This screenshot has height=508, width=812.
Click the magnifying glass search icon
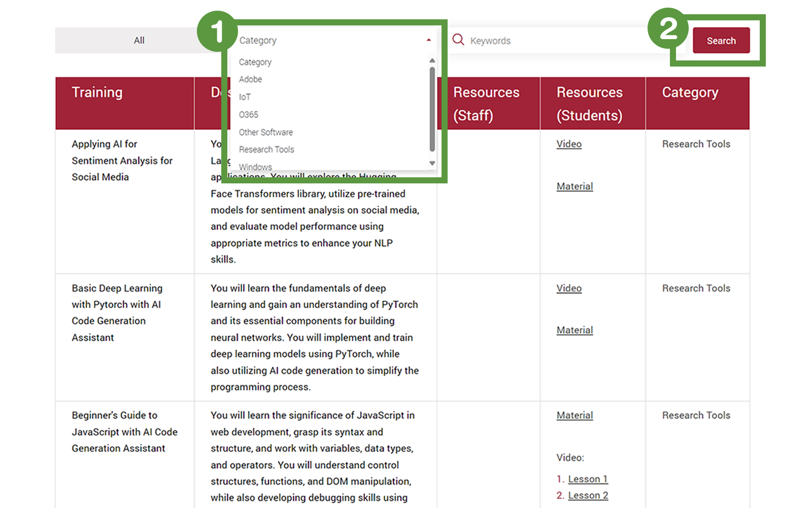(458, 40)
